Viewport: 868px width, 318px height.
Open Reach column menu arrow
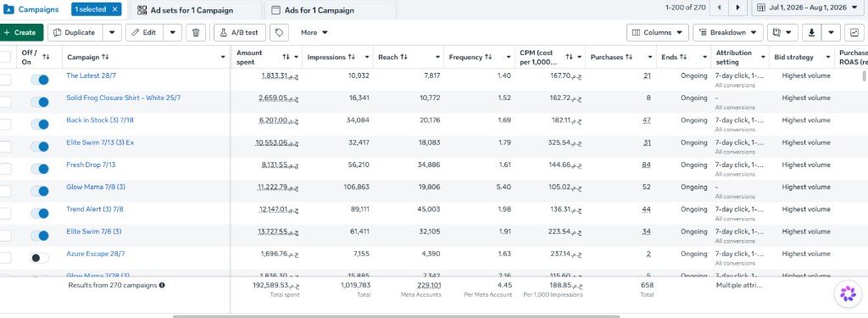(437, 57)
